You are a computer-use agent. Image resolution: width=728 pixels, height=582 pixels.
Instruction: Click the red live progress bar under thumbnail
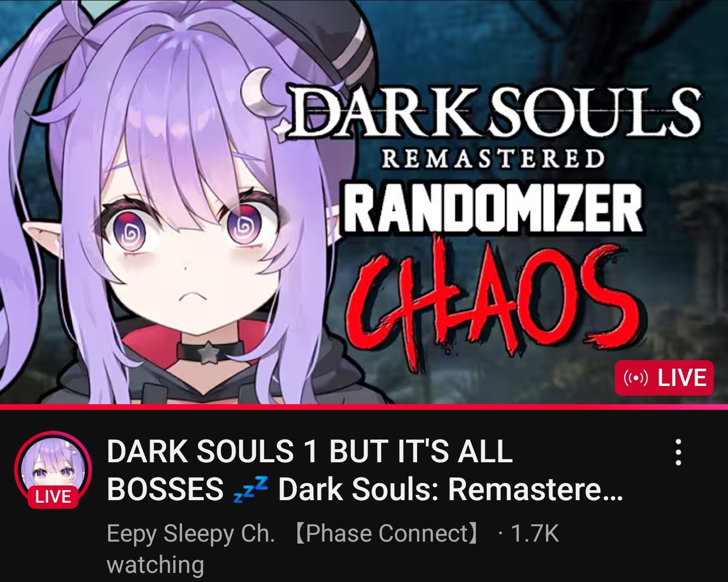click(364, 407)
